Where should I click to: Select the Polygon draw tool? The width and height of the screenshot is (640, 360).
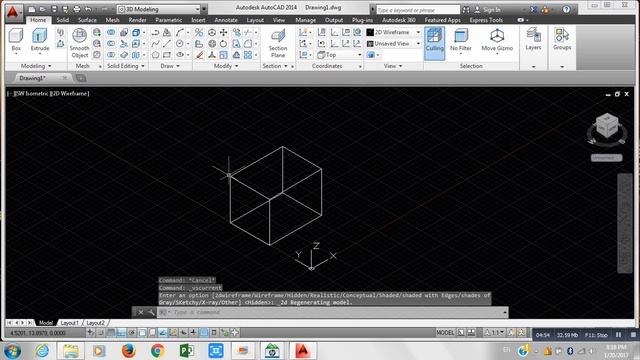(x=156, y=55)
